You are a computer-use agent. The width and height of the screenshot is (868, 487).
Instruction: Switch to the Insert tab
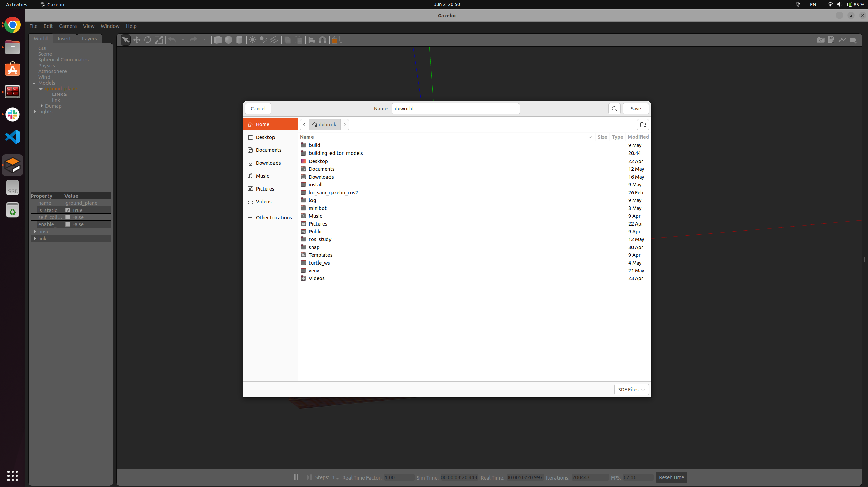pyautogui.click(x=64, y=39)
